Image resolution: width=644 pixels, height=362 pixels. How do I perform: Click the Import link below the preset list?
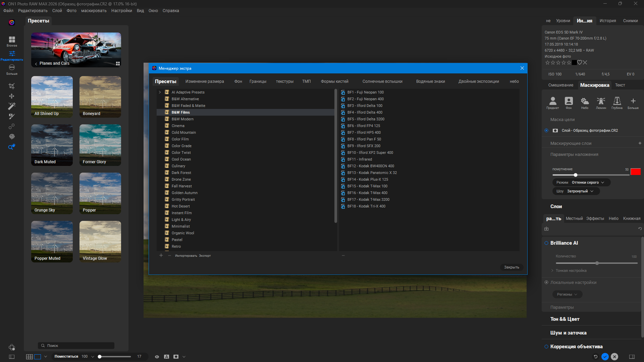pyautogui.click(x=186, y=256)
